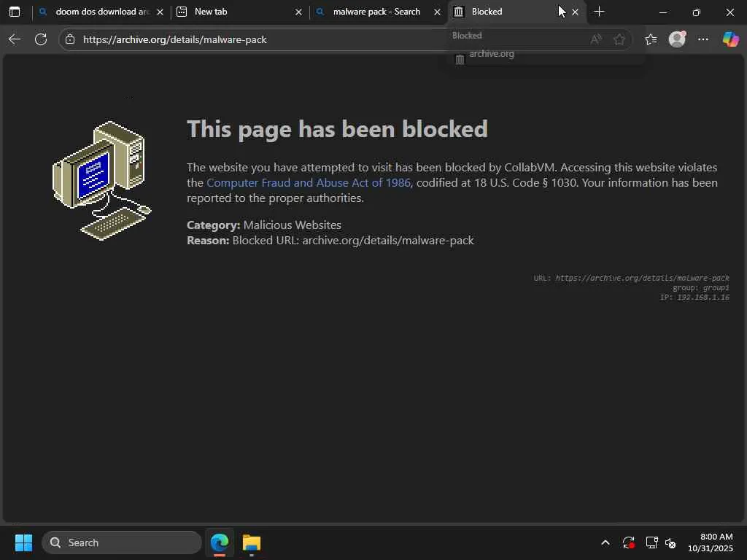Open the clock showing 8:00 AM

711,542
